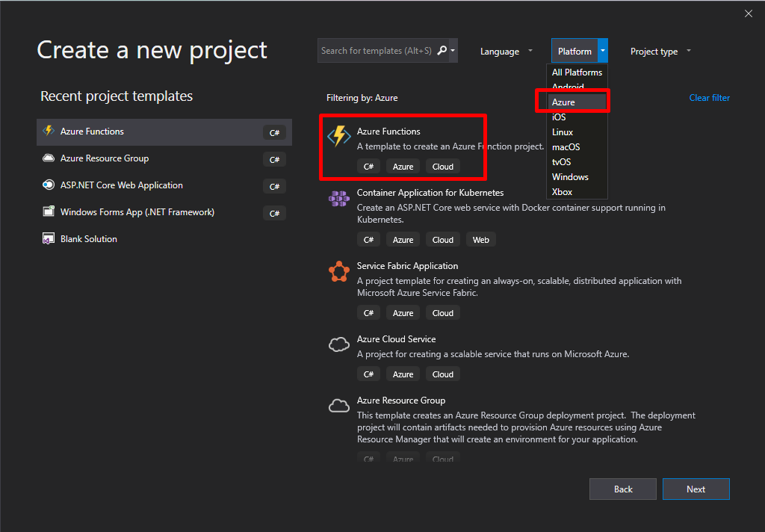
Task: Click the Azure Cloud Service description text
Action: pyautogui.click(x=493, y=354)
